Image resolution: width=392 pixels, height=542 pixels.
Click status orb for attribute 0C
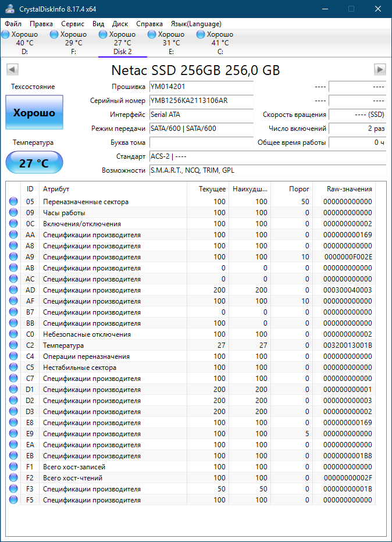(13, 223)
